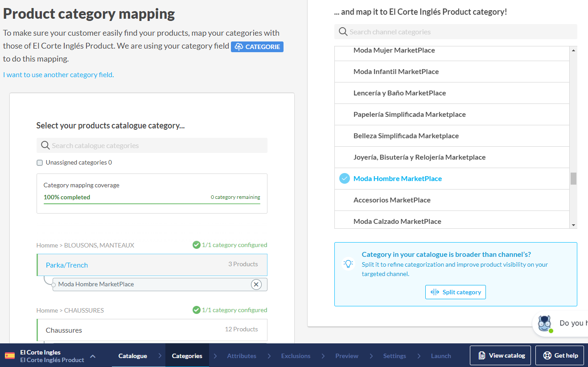Focus the Search channel categories field
This screenshot has width=588, height=367.
click(x=456, y=32)
